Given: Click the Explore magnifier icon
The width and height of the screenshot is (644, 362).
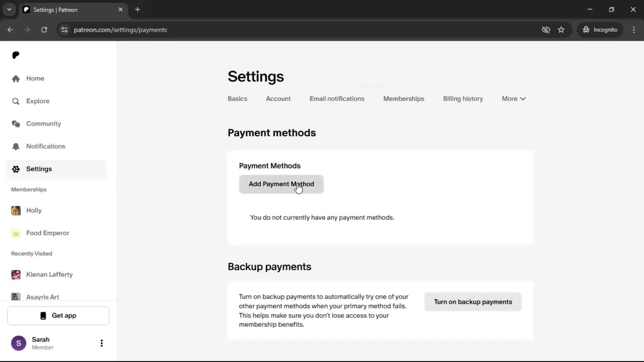Looking at the screenshot, I should point(16,101).
